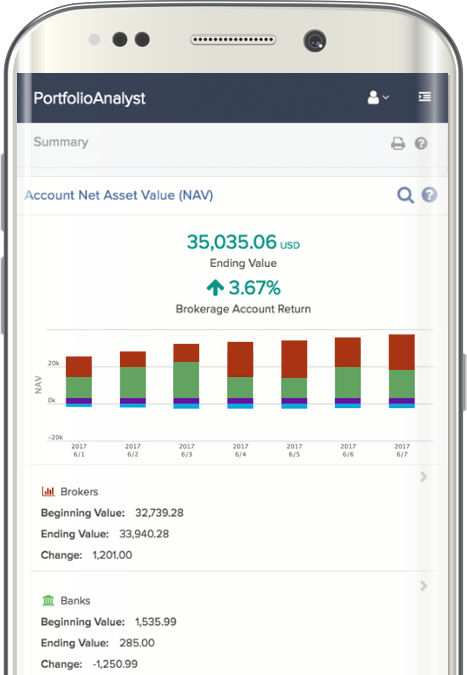Click the Account Net Asset Value (NAV) title
This screenshot has width=467, height=675.
click(x=119, y=195)
